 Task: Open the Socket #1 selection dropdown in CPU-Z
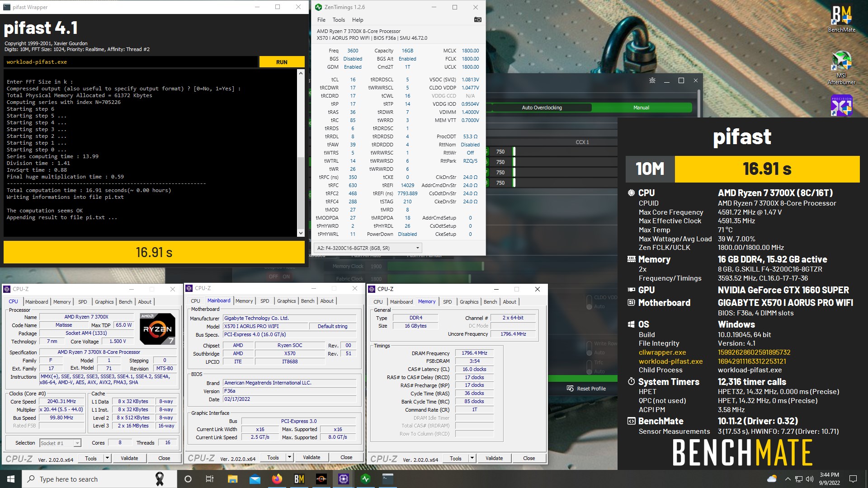point(60,443)
